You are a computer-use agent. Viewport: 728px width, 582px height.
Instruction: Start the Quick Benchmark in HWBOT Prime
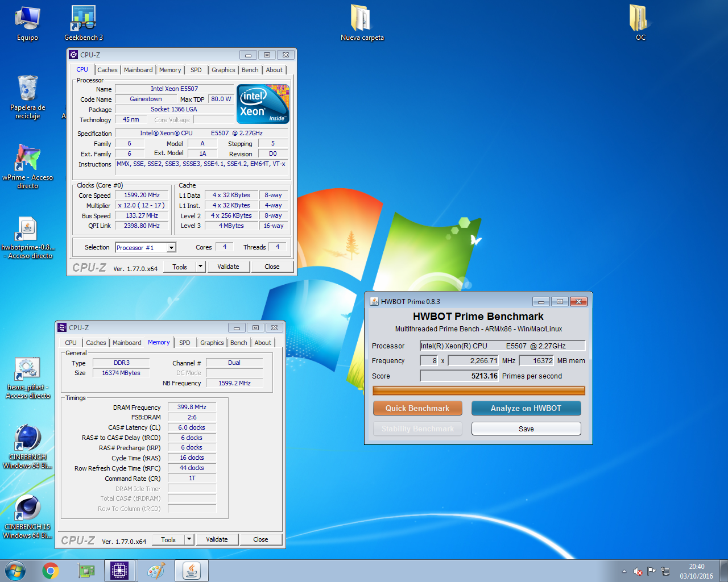pyautogui.click(x=417, y=408)
